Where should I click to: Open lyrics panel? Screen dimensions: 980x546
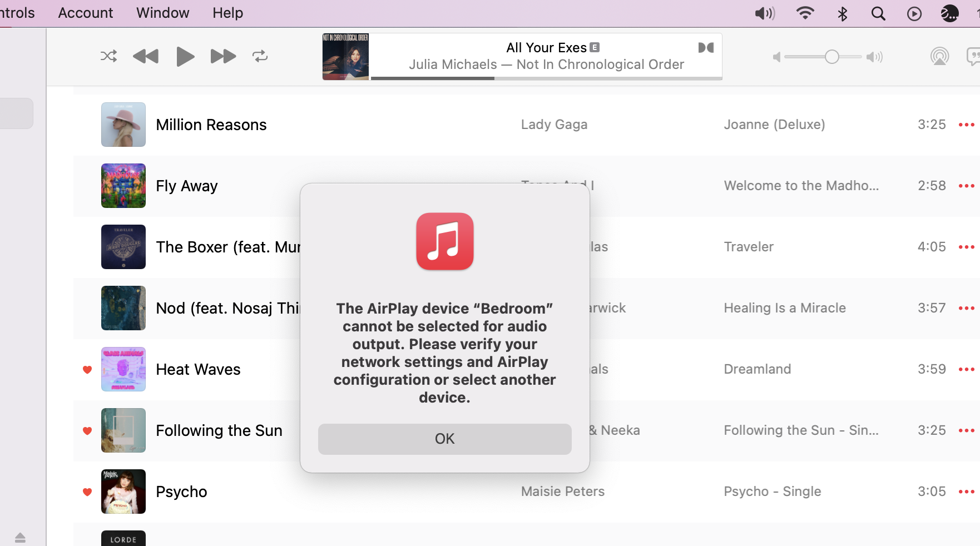click(x=973, y=56)
